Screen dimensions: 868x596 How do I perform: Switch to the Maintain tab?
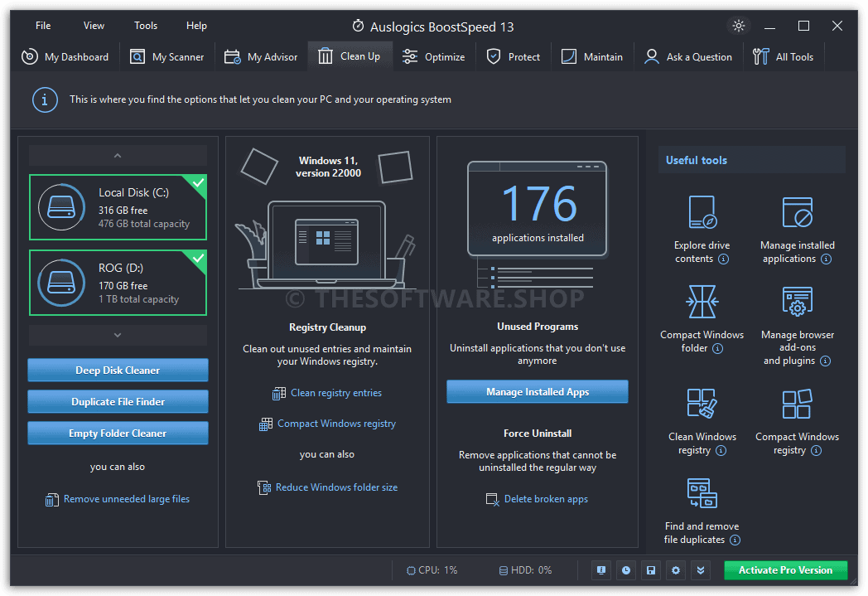591,56
